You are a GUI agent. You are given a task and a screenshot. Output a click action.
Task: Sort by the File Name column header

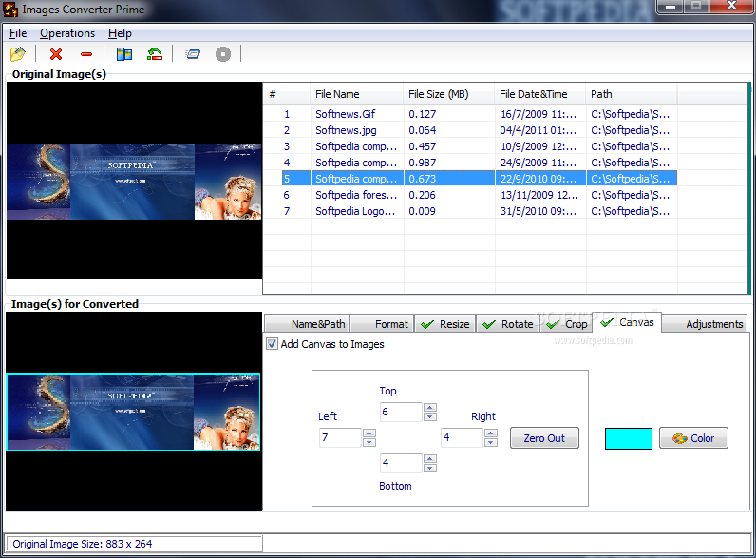tap(357, 94)
